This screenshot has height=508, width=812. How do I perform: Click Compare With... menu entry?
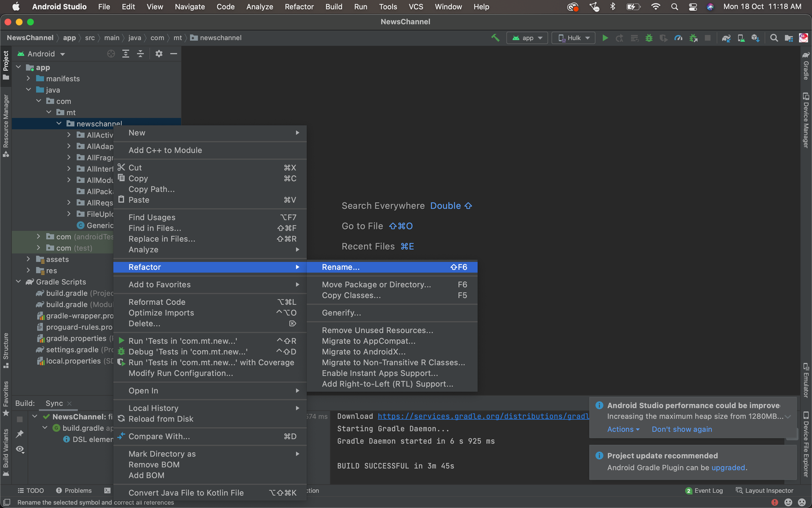(210, 436)
